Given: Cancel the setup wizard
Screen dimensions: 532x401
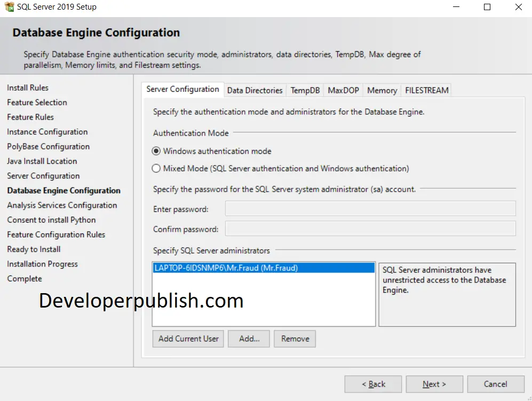Looking at the screenshot, I should tap(495, 384).
